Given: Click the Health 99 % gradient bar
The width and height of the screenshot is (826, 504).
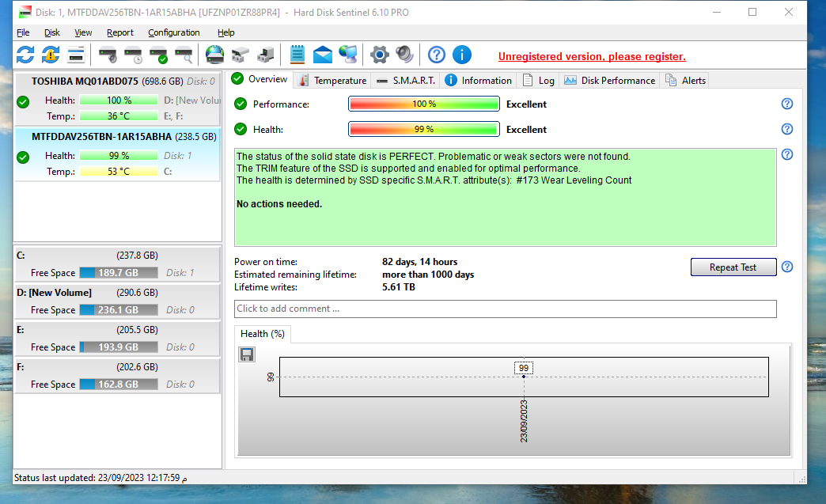Looking at the screenshot, I should [424, 129].
